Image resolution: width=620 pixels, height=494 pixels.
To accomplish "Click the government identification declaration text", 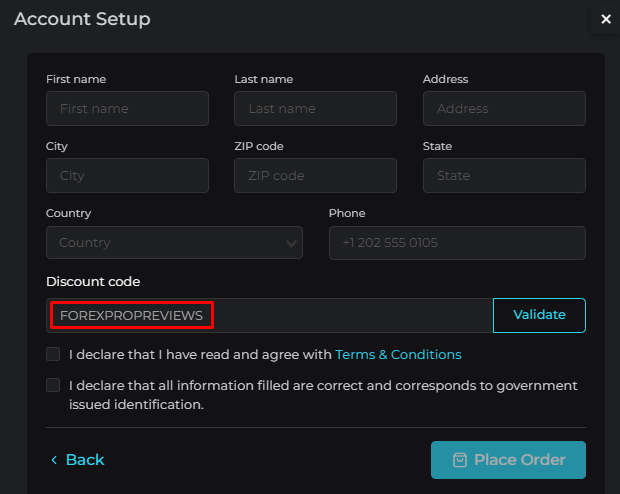I will 323,395.
